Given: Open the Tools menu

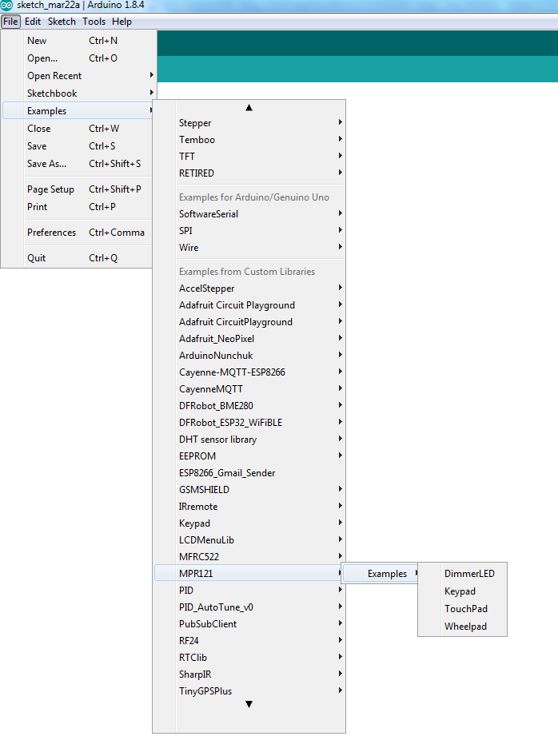Looking at the screenshot, I should tap(94, 22).
